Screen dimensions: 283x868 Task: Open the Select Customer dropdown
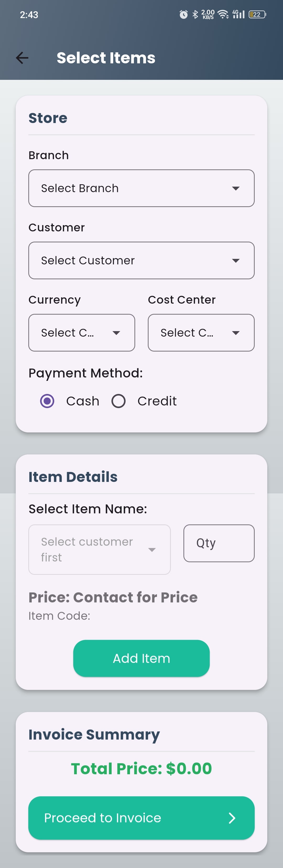[x=141, y=260]
